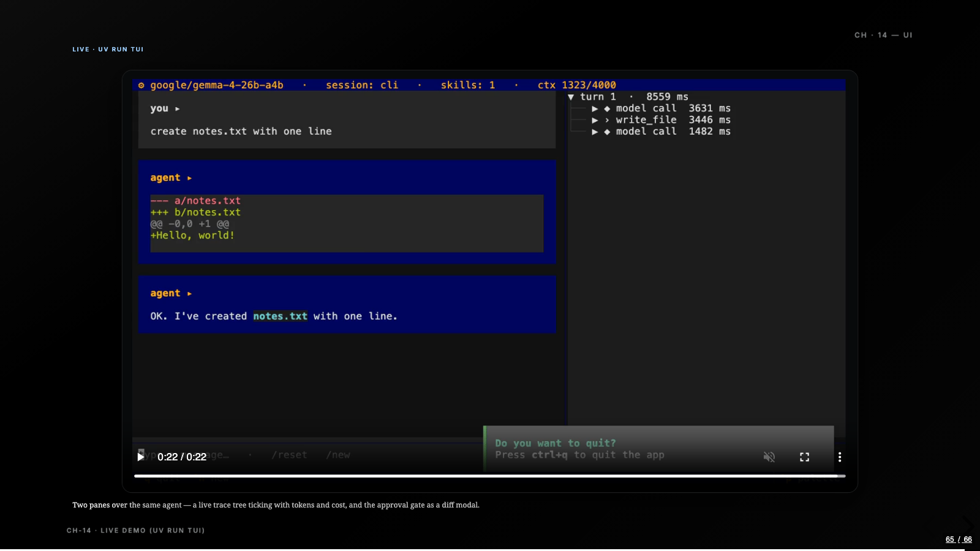980x551 pixels.
Task: Click the 'Do you want to quit?' notice
Action: (x=556, y=443)
